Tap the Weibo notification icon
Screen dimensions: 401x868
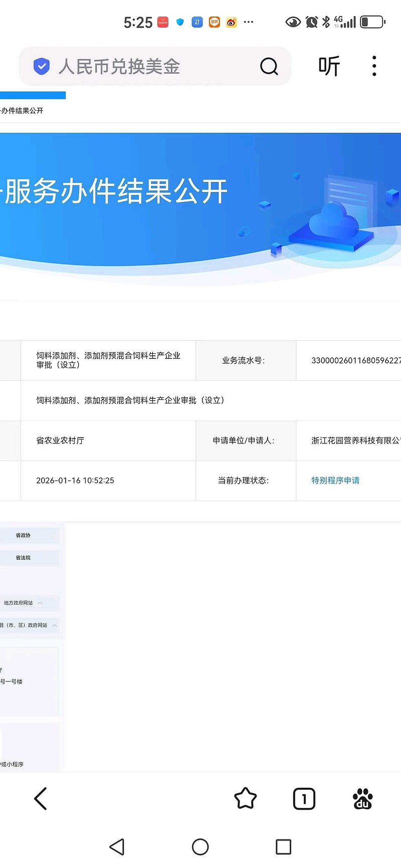231,22
